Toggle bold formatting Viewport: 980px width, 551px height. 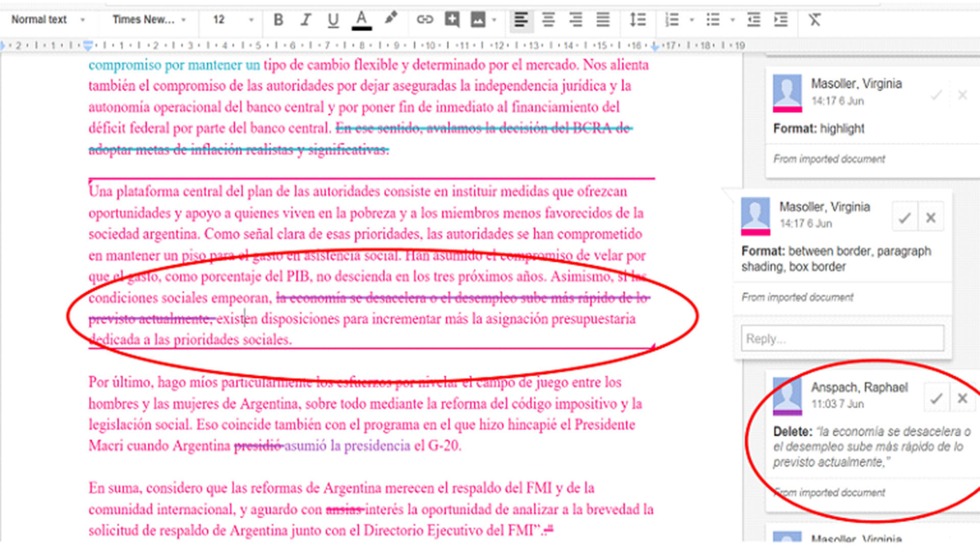click(x=278, y=20)
